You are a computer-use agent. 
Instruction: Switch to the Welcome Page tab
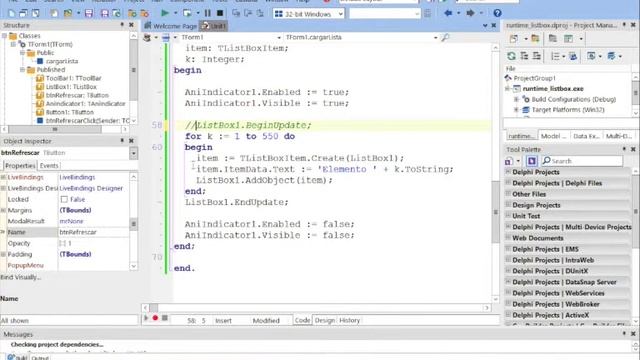tap(171, 26)
